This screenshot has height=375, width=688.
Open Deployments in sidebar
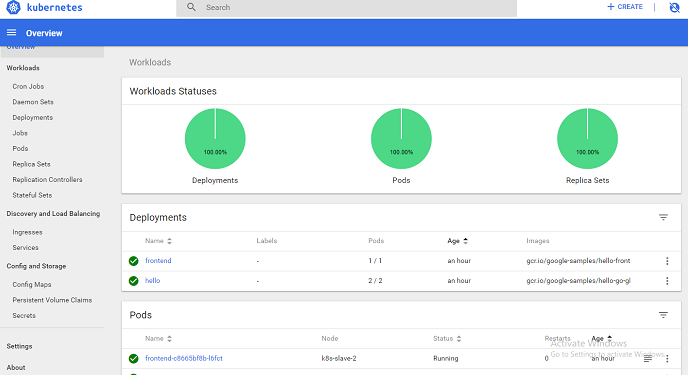[32, 118]
